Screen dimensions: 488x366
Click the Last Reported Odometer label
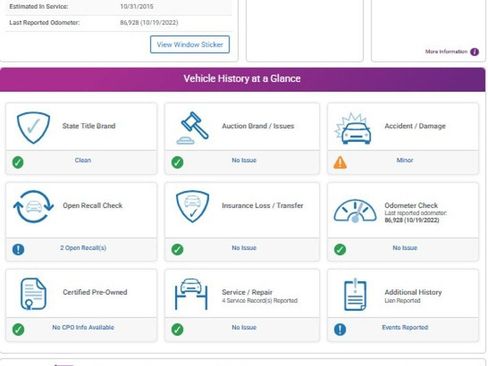click(x=44, y=23)
